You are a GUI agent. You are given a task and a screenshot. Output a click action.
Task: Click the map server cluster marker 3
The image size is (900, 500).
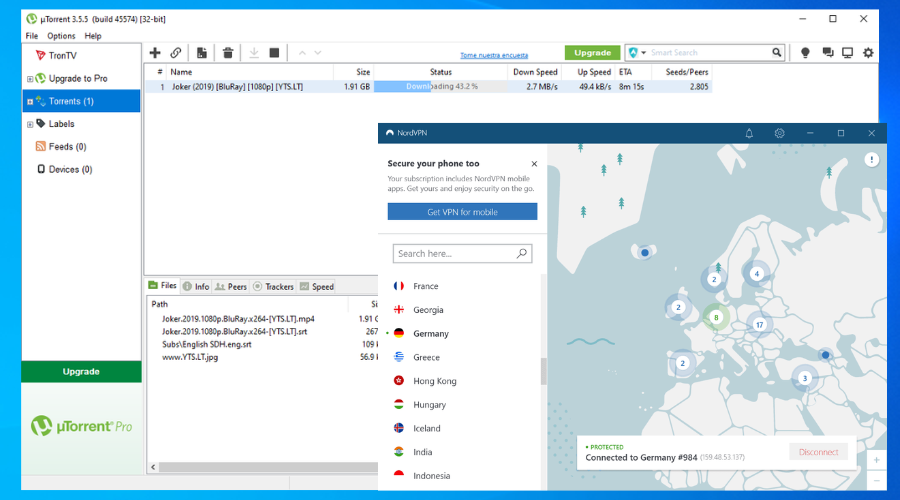tap(805, 378)
